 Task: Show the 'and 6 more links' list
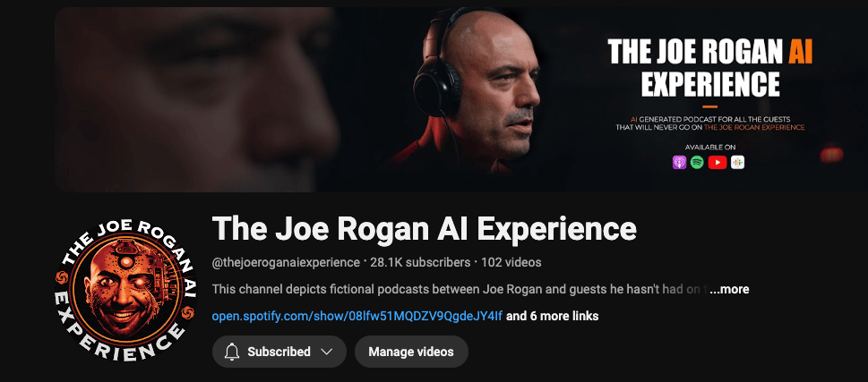tap(553, 316)
